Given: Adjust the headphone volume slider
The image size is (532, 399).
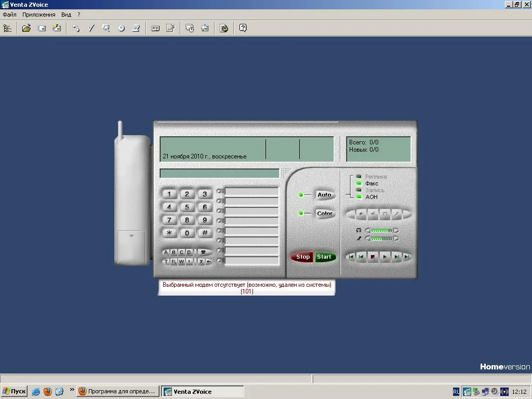Looking at the screenshot, I should (x=381, y=231).
